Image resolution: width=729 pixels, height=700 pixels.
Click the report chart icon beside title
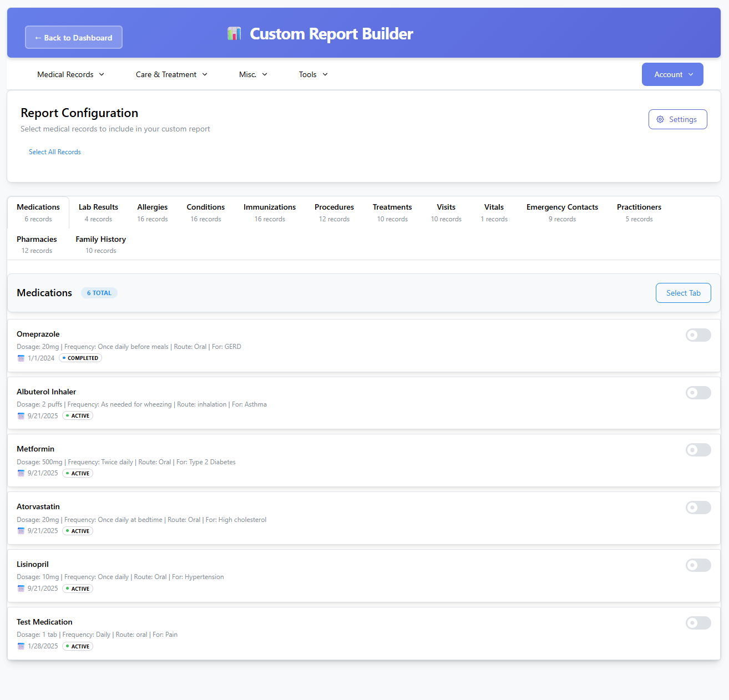coord(234,34)
